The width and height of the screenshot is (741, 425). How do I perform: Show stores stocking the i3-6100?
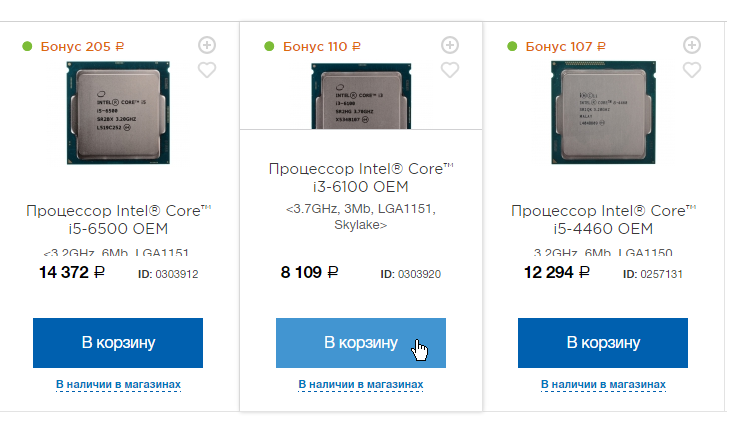coord(361,384)
